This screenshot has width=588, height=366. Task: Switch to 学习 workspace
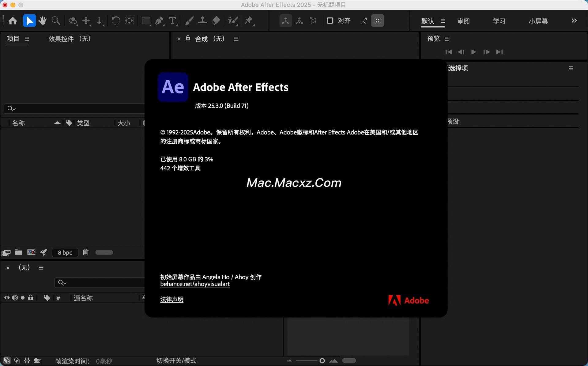499,21
